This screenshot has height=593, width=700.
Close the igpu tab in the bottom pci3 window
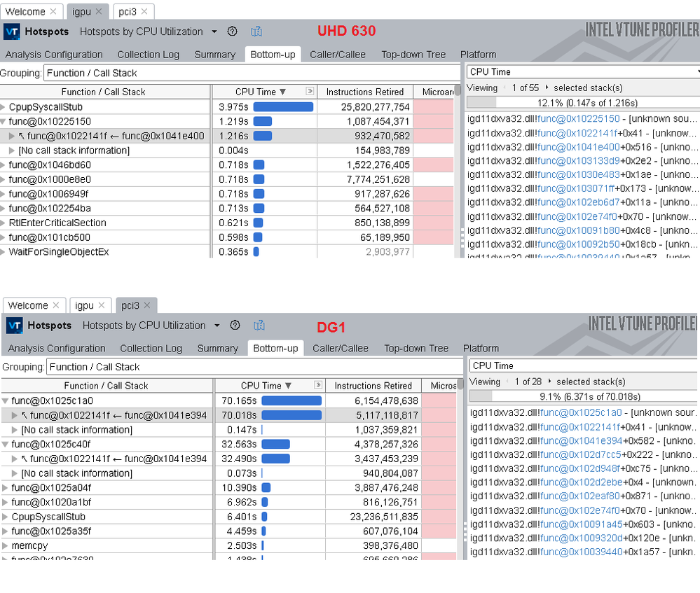coord(102,305)
